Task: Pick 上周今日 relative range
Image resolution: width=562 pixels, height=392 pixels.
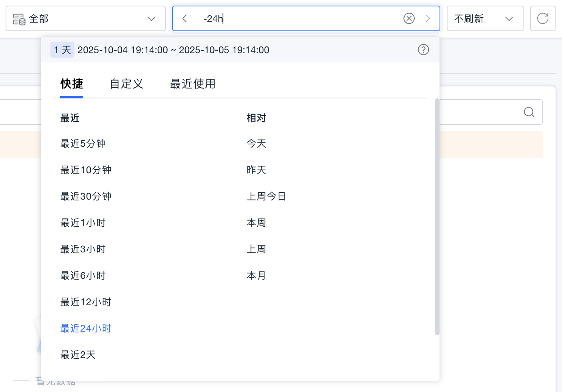Action: [x=266, y=196]
